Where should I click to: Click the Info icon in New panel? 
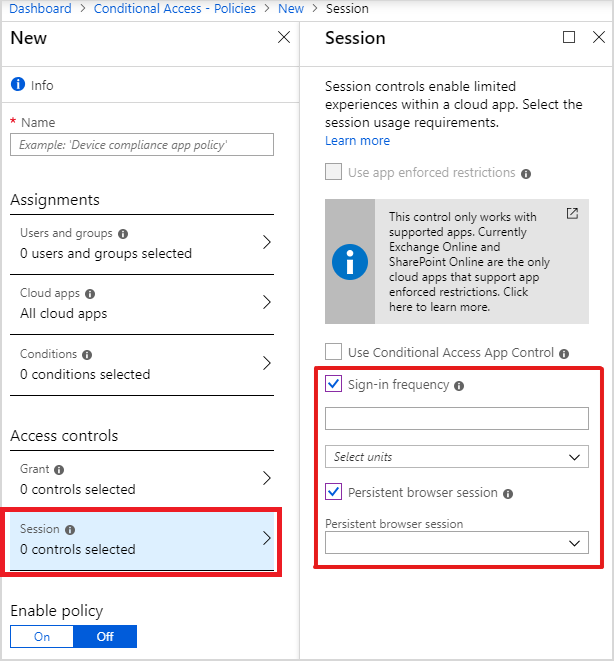(17, 86)
